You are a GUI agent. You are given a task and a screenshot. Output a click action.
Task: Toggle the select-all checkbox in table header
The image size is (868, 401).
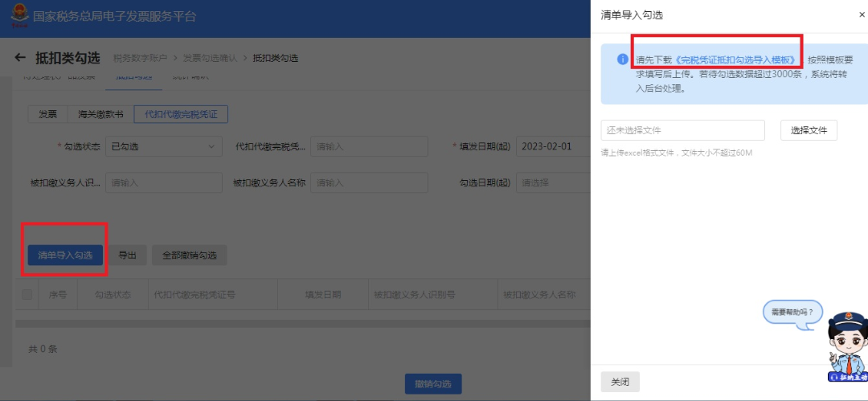point(27,295)
